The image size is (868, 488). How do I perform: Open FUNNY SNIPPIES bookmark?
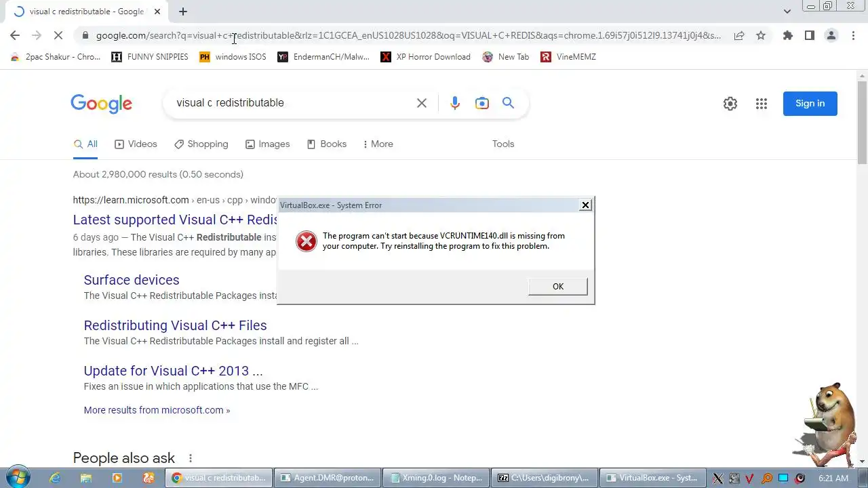coord(150,57)
